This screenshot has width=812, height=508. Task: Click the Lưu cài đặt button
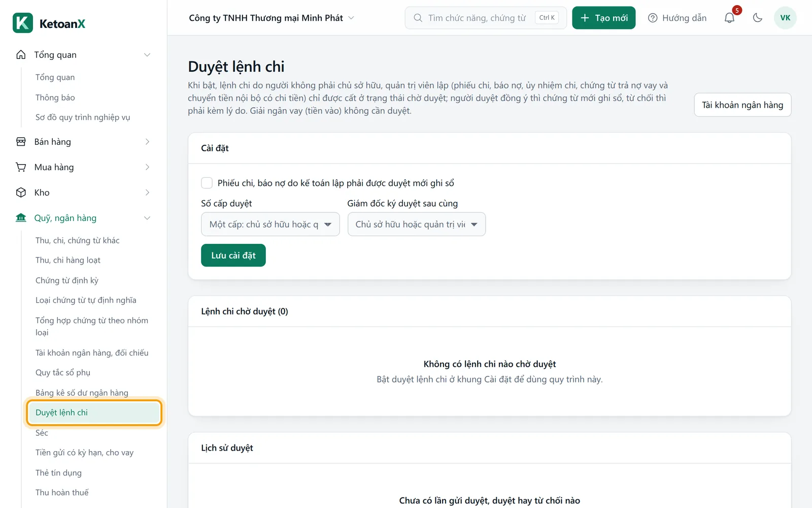[233, 256]
